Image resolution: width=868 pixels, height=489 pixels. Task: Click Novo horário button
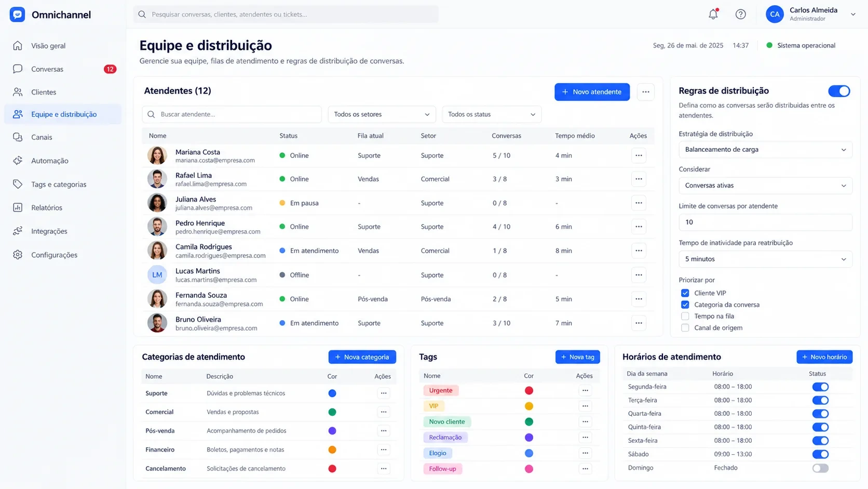[824, 357]
